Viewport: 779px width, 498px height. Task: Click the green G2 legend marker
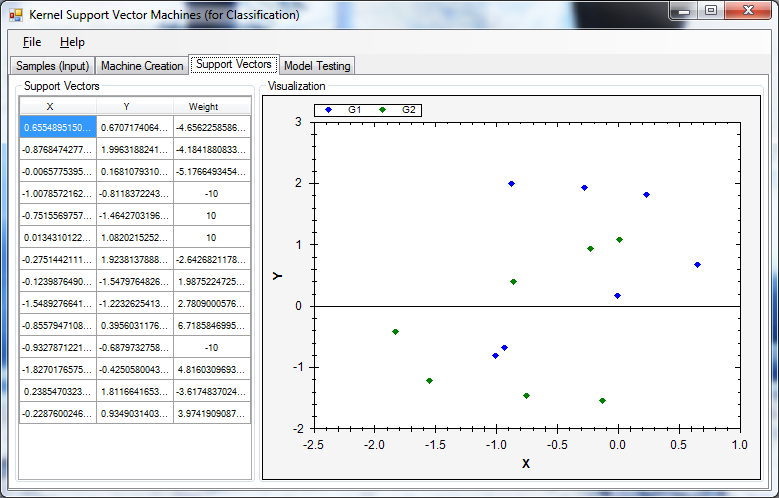(383, 109)
